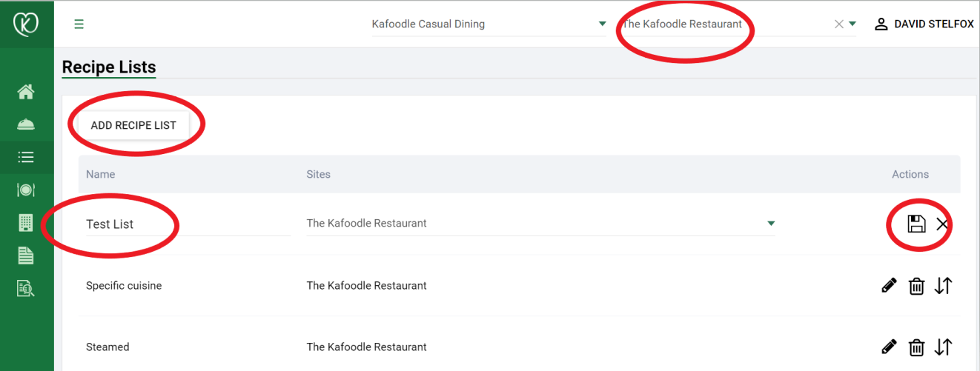Open the plate and cutlery sidebar icon
Viewport: 980px width, 371px height.
point(26,190)
